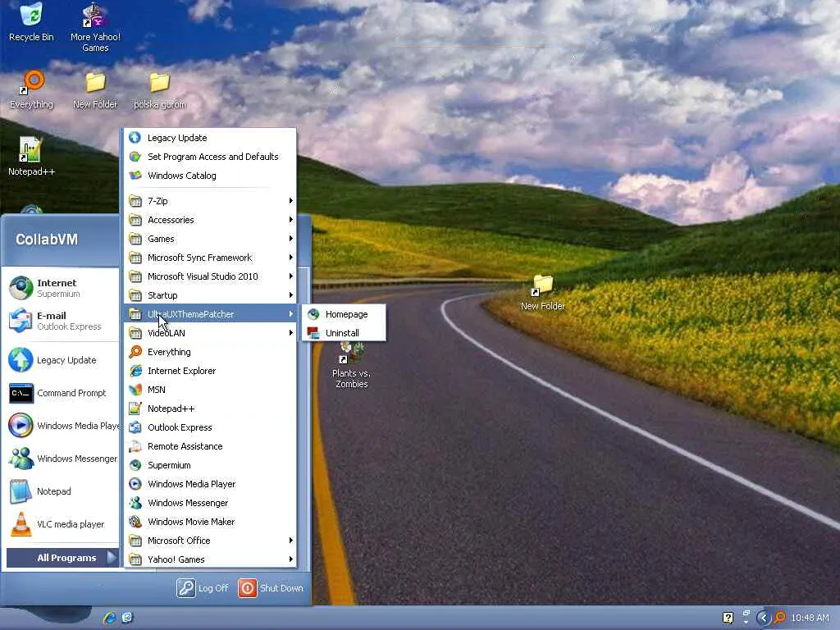
Task: Open Set Program Access and Defaults
Action: (x=211, y=157)
